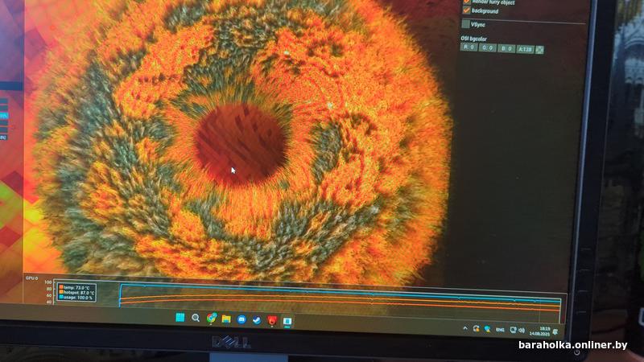The width and height of the screenshot is (644, 362).
Task: Click the OSI bgcolor label
Action: pos(473,39)
